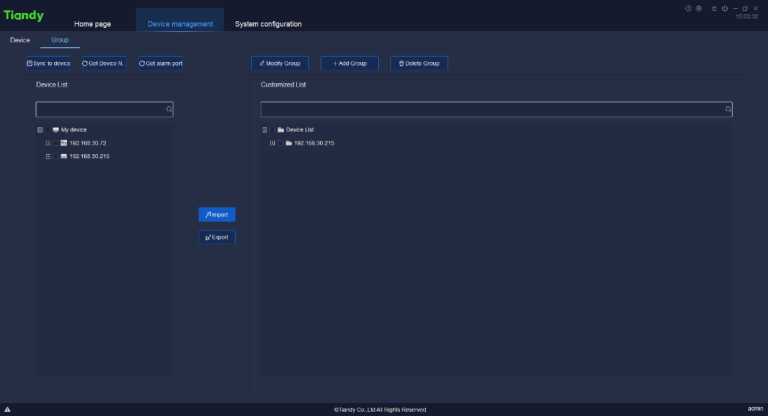Click search icon in Device List box
This screenshot has height=416, width=768.
pos(169,109)
